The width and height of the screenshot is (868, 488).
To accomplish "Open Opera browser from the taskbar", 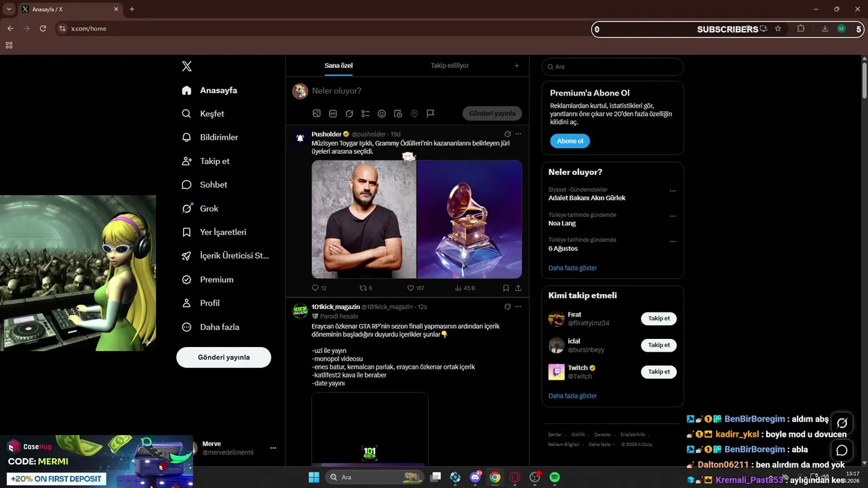I will (x=515, y=477).
